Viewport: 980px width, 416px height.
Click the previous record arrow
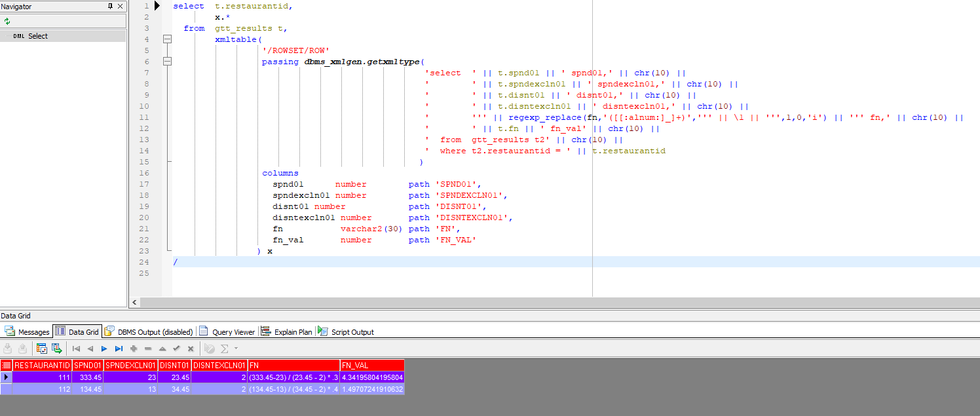point(90,349)
